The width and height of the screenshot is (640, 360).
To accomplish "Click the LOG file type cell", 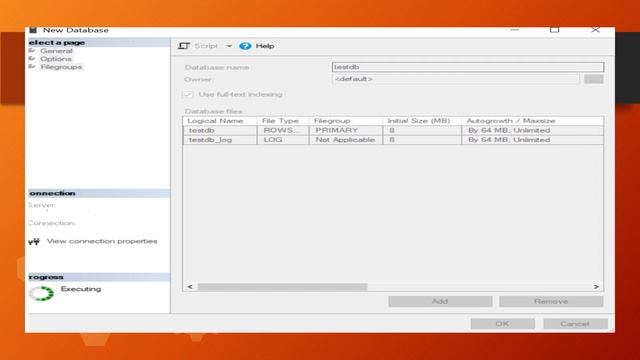I will (x=283, y=140).
